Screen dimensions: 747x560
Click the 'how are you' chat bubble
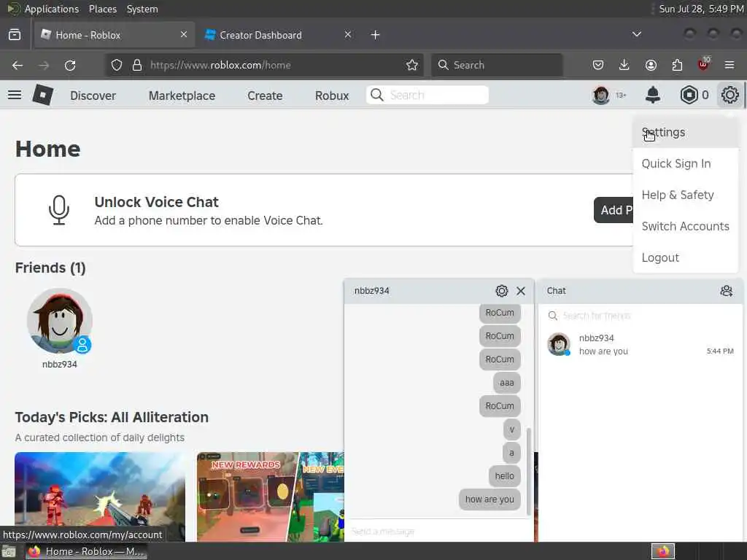coord(489,499)
